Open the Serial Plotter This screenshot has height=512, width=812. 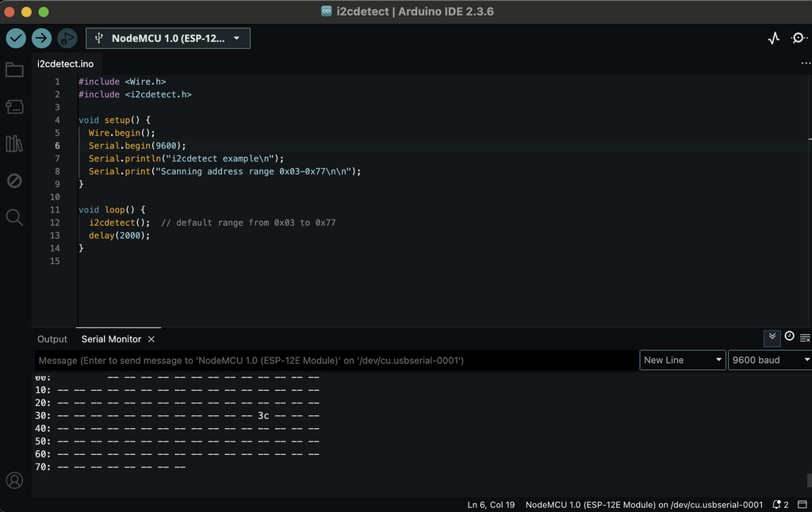pyautogui.click(x=774, y=38)
